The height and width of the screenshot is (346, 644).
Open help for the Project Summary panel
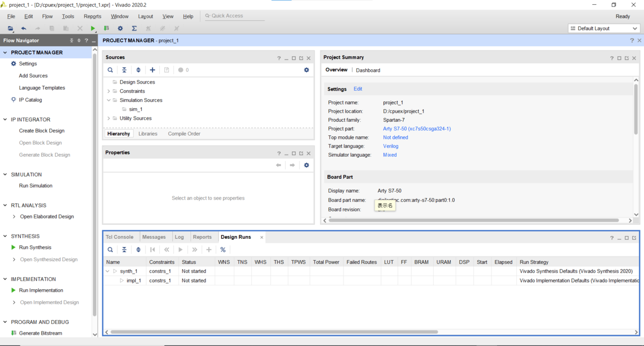click(x=612, y=58)
